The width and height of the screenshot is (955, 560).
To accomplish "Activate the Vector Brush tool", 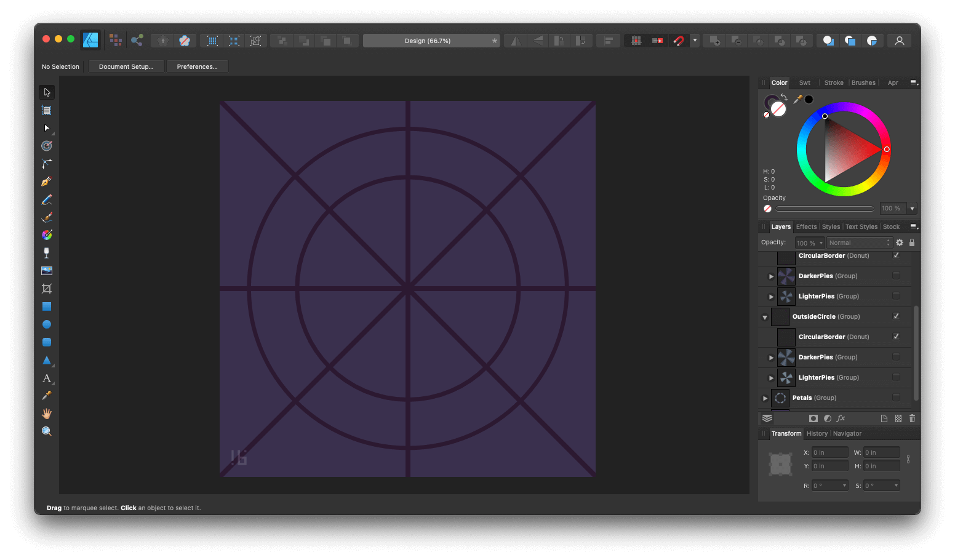I will 46,217.
